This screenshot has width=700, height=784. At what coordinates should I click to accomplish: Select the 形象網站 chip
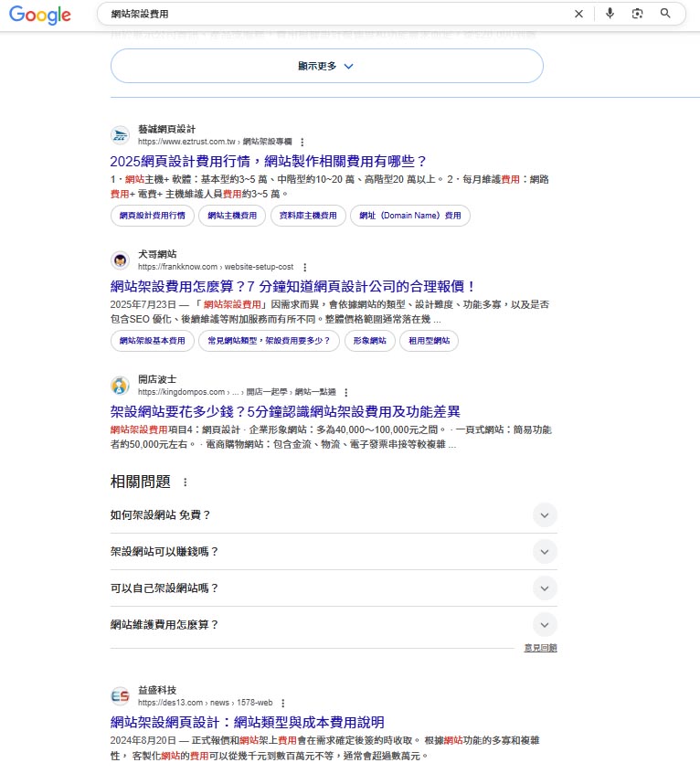(x=369, y=341)
